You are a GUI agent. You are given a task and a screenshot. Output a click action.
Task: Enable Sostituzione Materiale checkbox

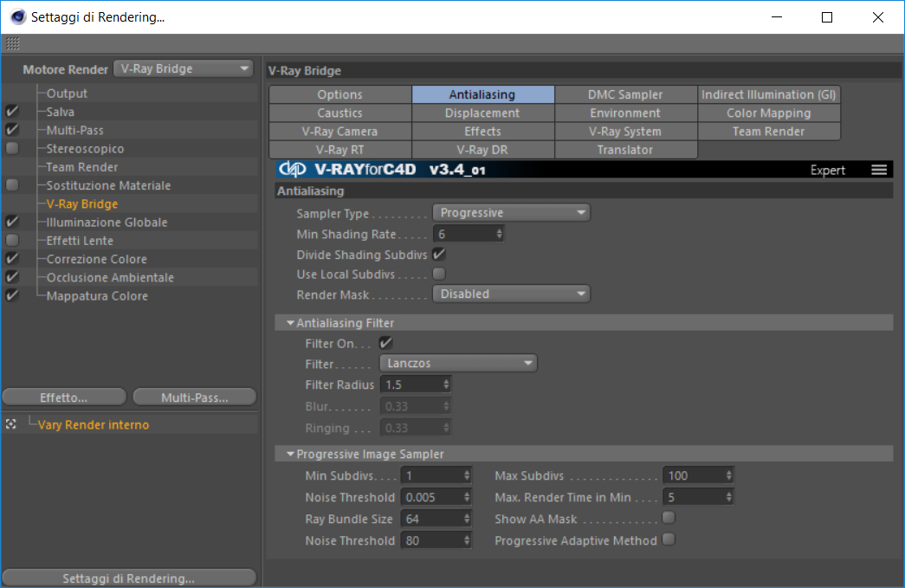click(x=12, y=185)
